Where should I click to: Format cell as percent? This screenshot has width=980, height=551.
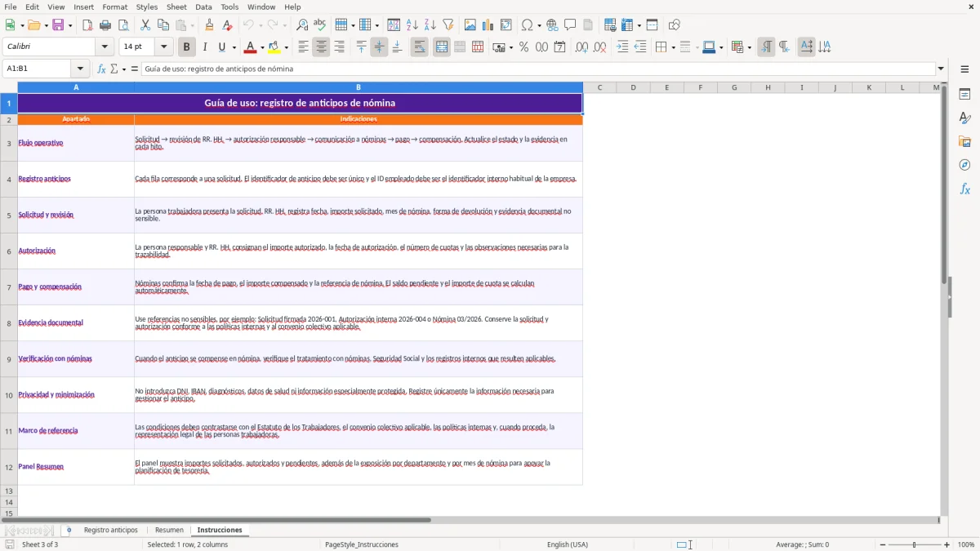[523, 47]
